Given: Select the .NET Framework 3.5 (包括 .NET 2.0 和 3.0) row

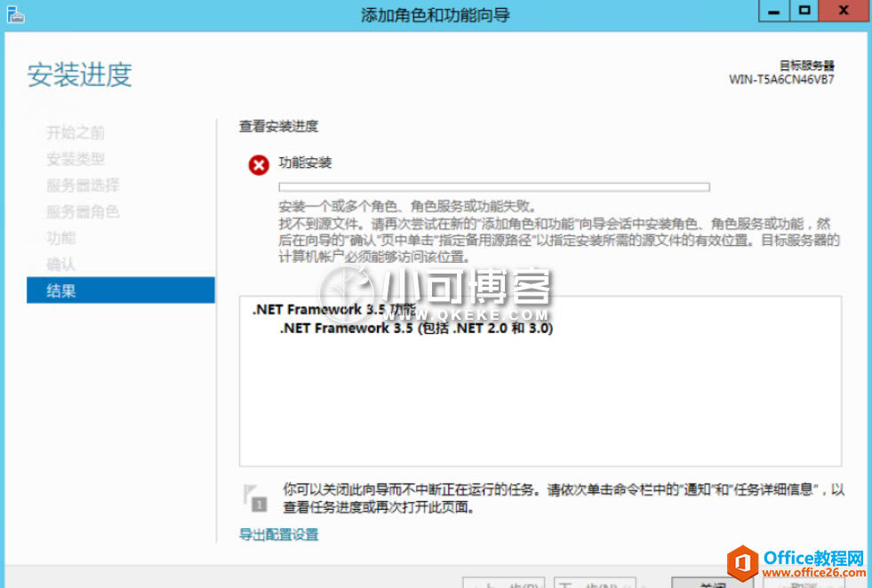Looking at the screenshot, I should [x=416, y=329].
